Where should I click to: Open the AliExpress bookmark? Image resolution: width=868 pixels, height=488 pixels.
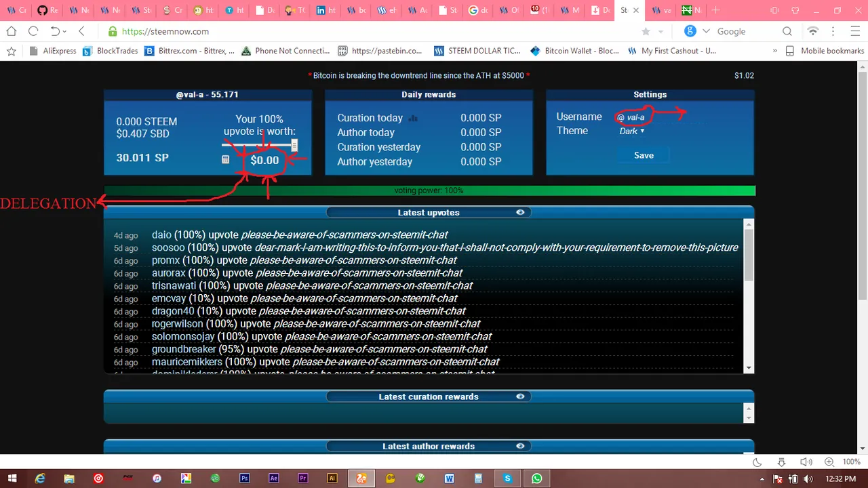(x=53, y=51)
